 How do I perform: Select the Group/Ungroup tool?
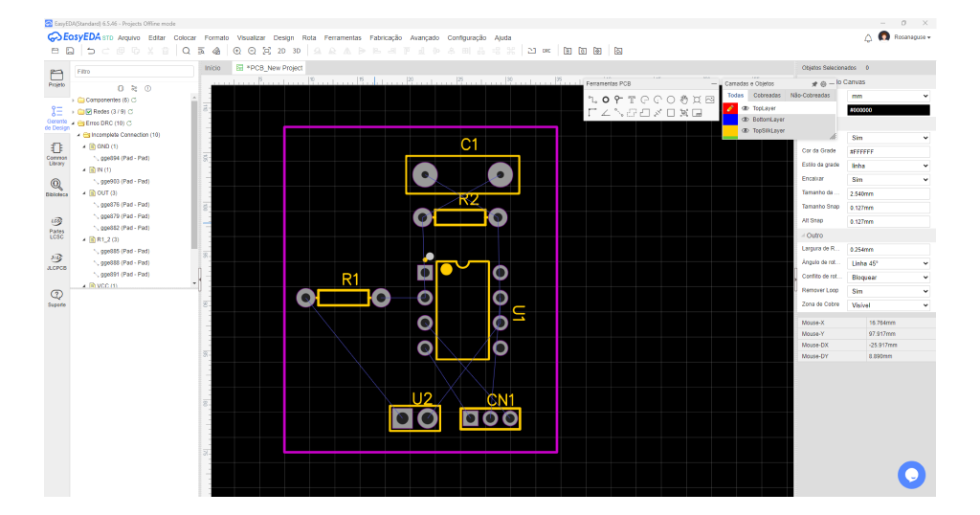[x=683, y=113]
